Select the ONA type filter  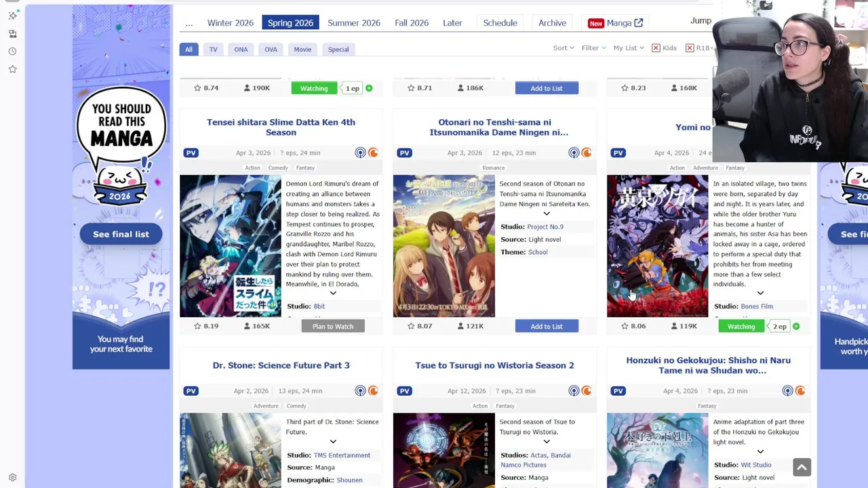point(241,49)
